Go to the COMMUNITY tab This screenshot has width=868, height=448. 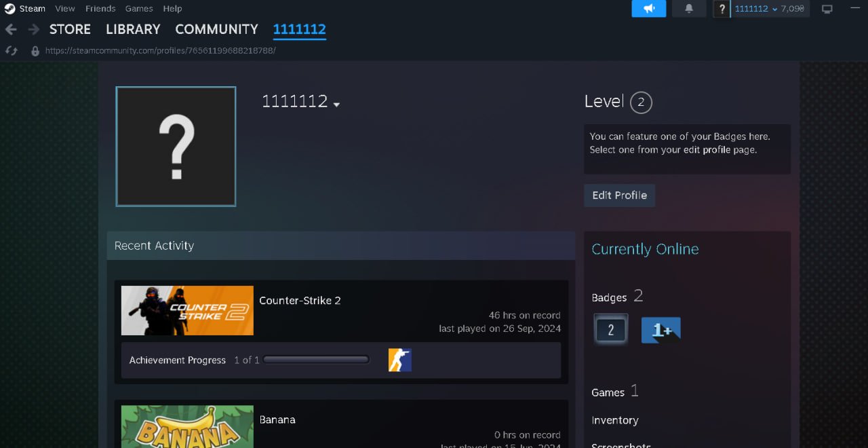(216, 29)
